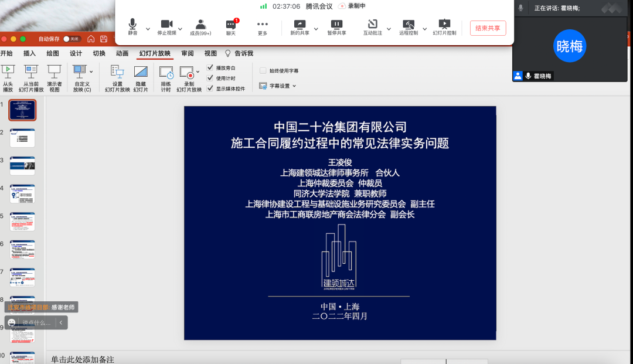The height and width of the screenshot is (364, 633).
Task: Click the 晓梅 avatar circle
Action: pyautogui.click(x=569, y=46)
